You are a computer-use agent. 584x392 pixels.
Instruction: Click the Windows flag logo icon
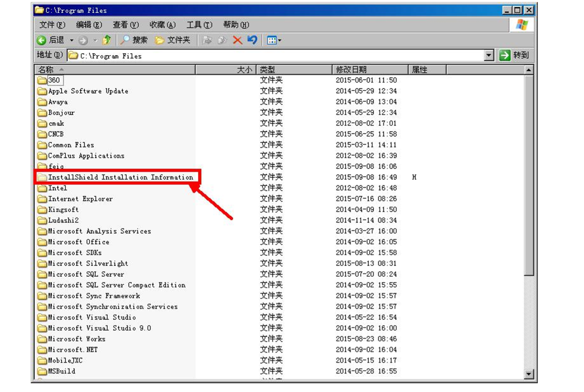pos(522,25)
